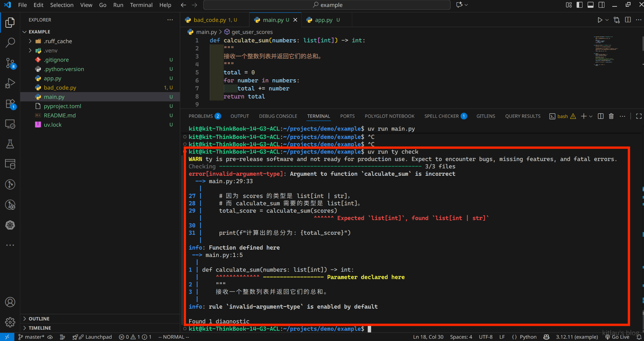Open the Terminal menu
The width and height of the screenshot is (644, 341).
[141, 5]
